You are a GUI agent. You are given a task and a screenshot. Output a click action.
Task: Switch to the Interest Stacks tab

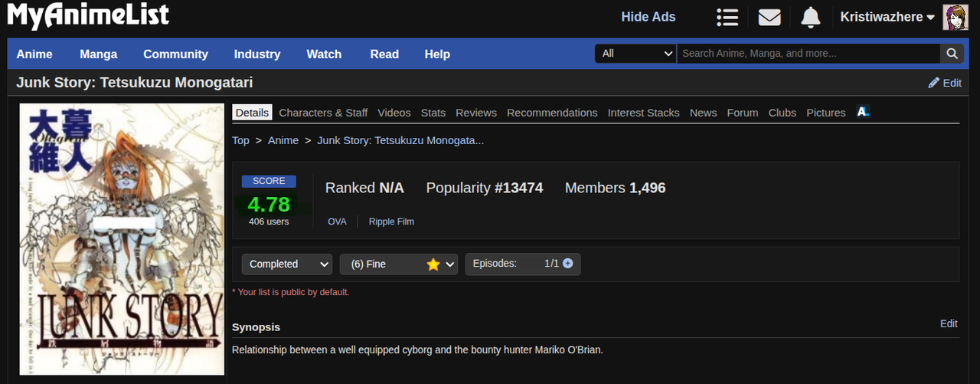(644, 113)
